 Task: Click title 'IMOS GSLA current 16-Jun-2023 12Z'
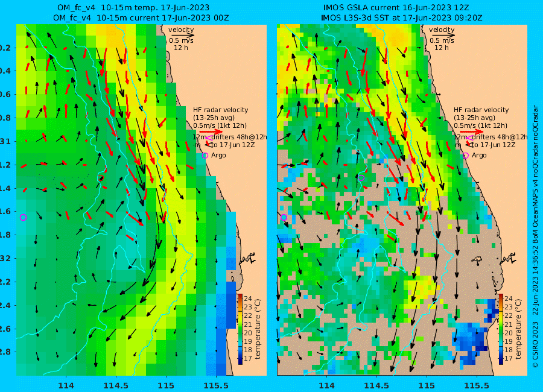coord(396,8)
